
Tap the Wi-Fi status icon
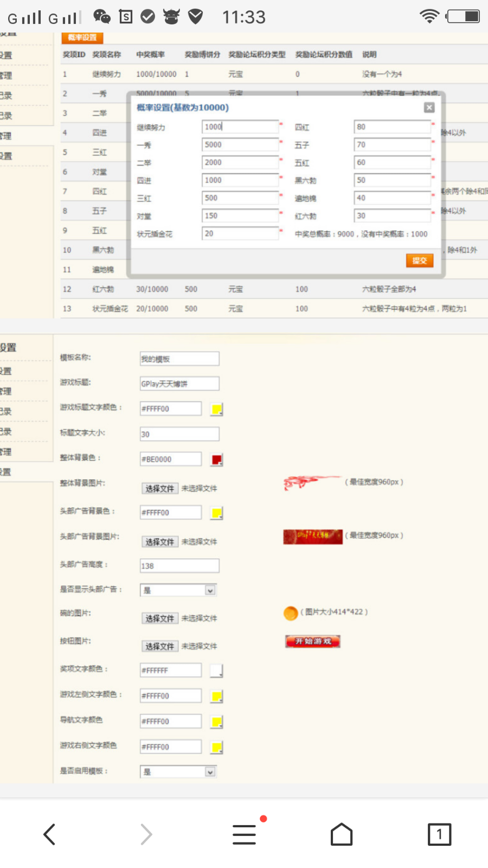(429, 16)
